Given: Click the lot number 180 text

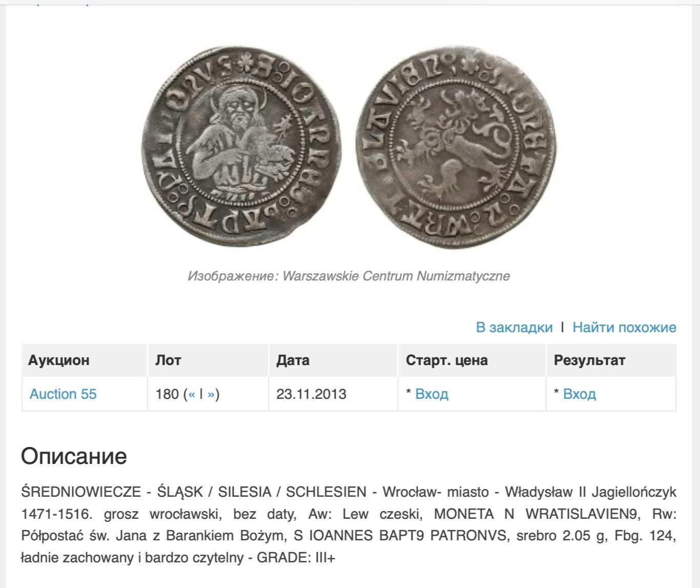Looking at the screenshot, I should tap(167, 394).
